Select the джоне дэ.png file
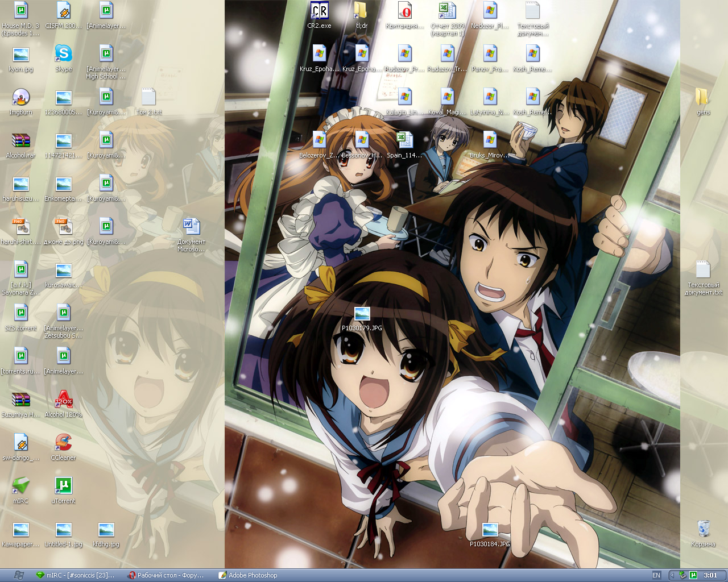728x582 pixels. [64, 231]
